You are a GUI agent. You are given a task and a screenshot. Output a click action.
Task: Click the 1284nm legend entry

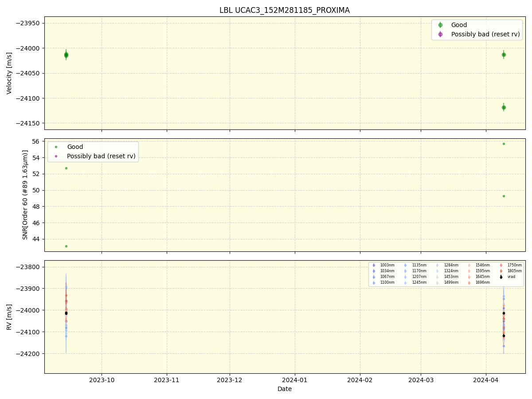point(448,265)
